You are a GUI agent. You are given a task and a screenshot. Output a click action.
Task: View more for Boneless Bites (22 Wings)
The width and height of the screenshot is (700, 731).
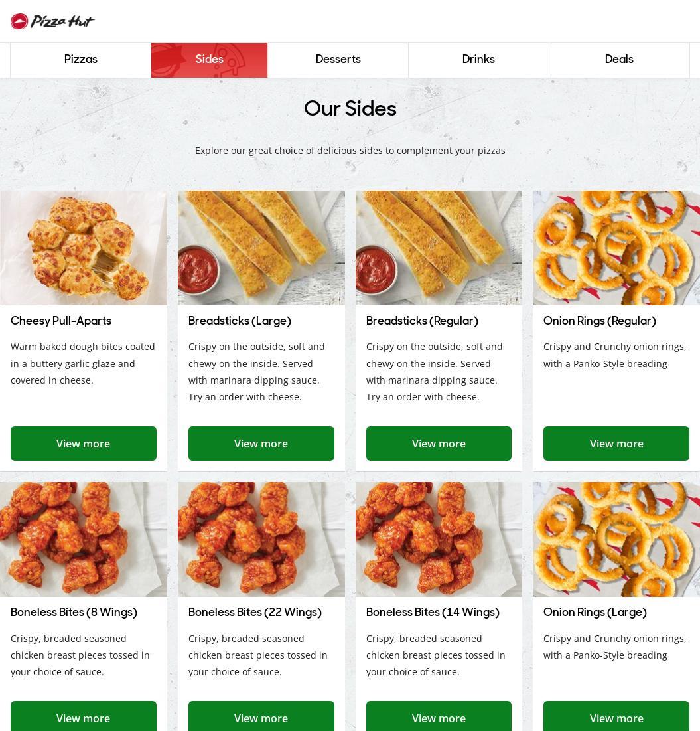261,716
